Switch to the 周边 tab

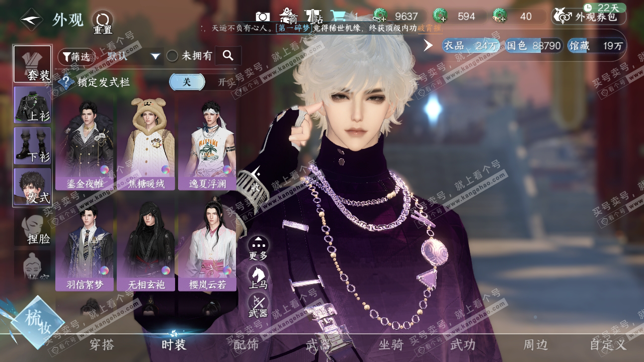click(x=535, y=345)
